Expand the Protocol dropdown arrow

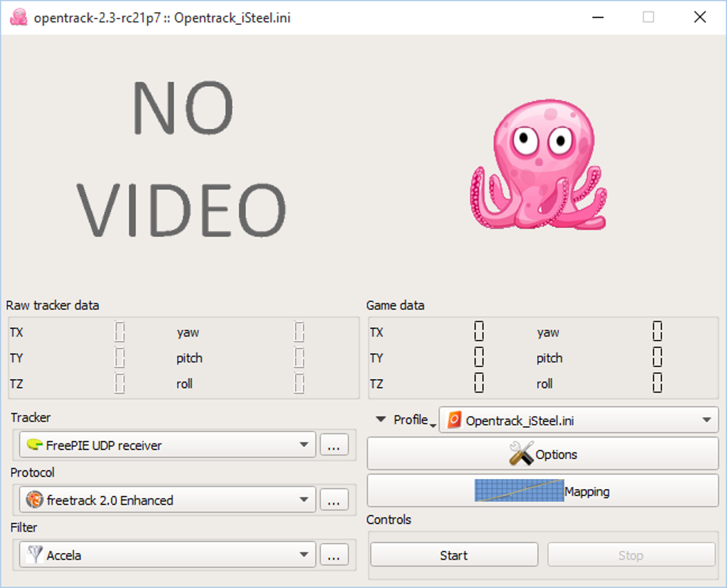304,500
